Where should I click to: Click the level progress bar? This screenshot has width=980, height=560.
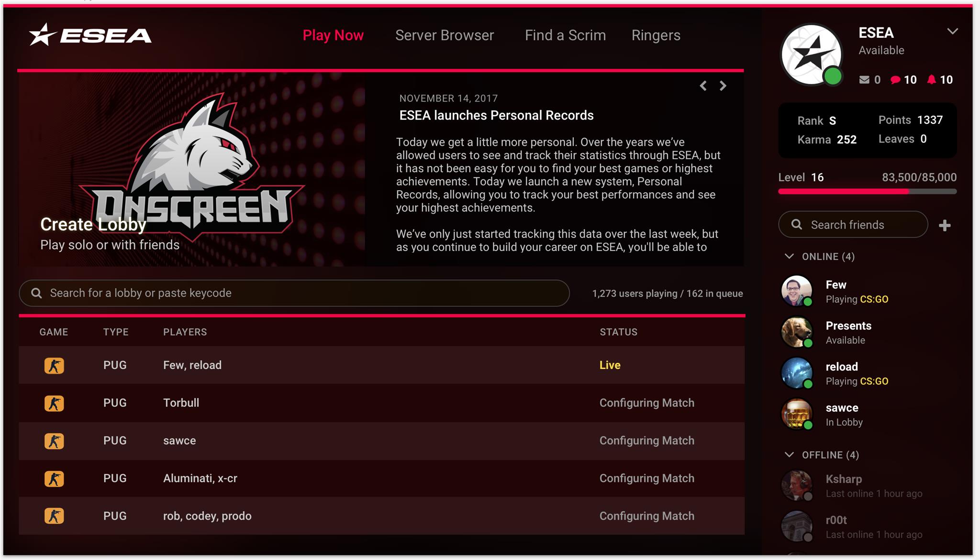tap(867, 191)
